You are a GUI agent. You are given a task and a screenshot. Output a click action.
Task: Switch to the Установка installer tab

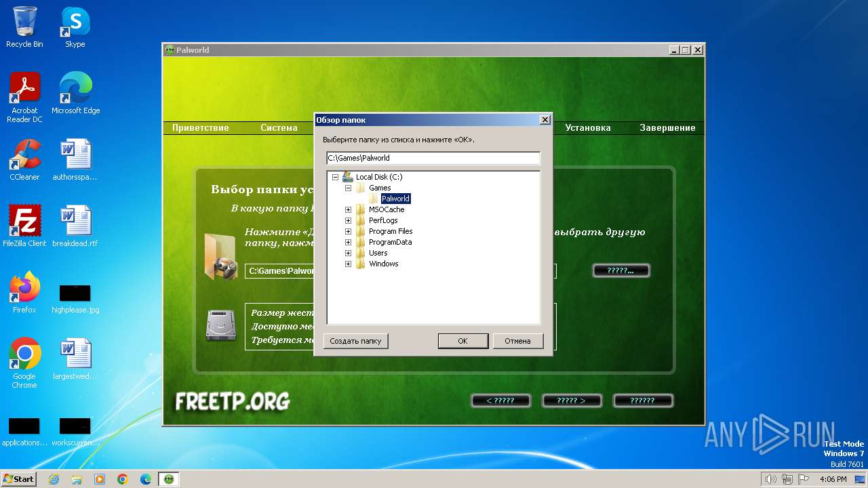[x=588, y=127]
